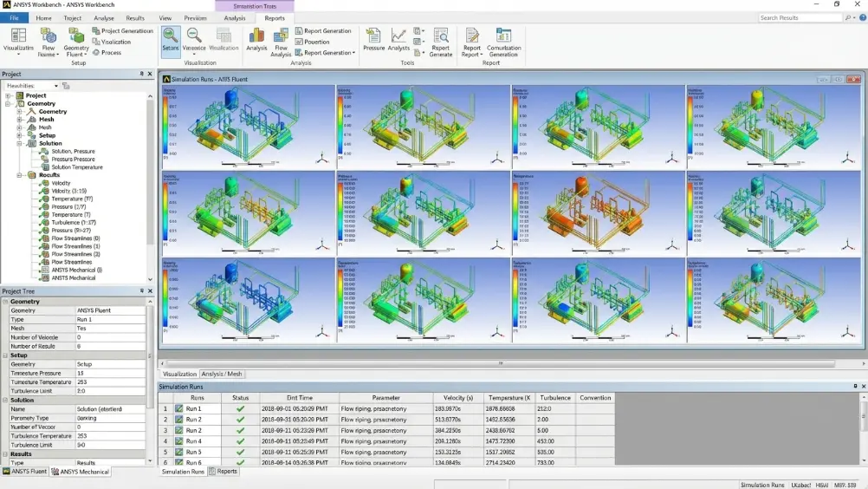Select the Simarstion Trees contextual tab

pos(255,6)
